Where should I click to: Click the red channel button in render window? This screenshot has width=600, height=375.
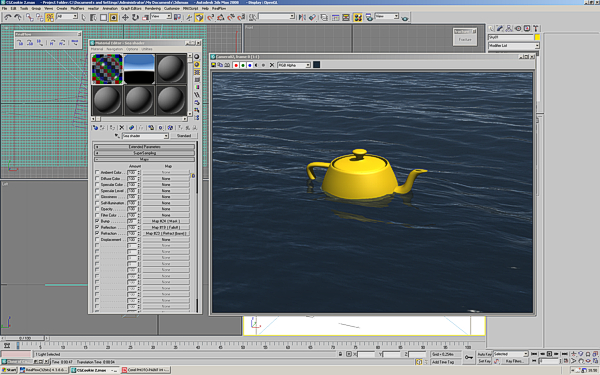point(236,65)
